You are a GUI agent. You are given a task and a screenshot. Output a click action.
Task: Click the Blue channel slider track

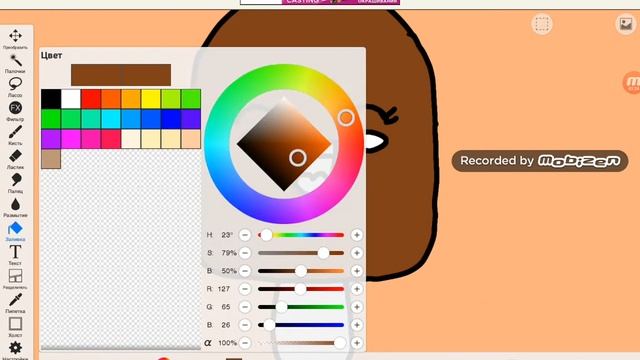pos(301,325)
